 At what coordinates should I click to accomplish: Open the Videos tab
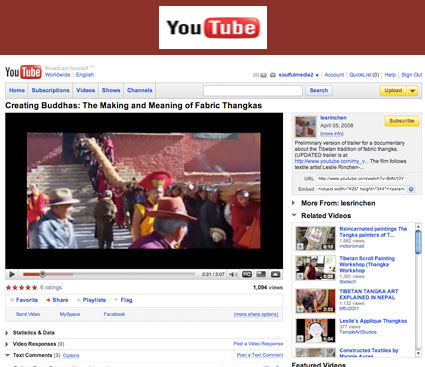tap(86, 90)
